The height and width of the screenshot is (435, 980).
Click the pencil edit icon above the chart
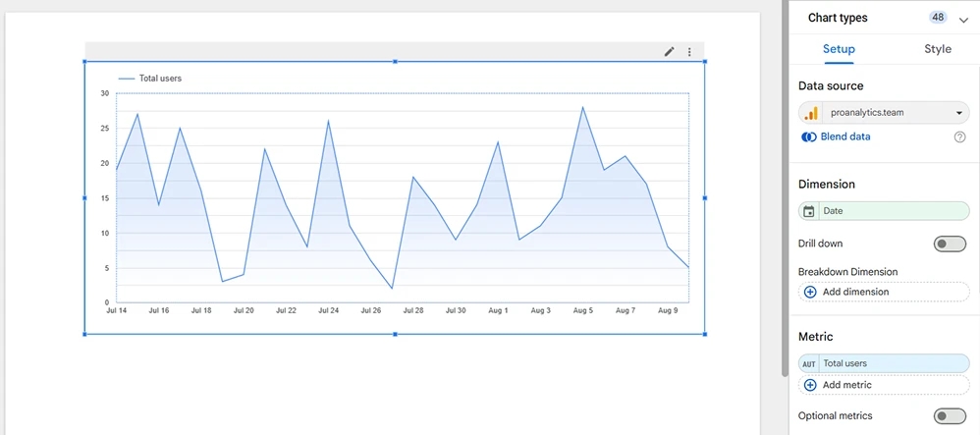point(670,52)
